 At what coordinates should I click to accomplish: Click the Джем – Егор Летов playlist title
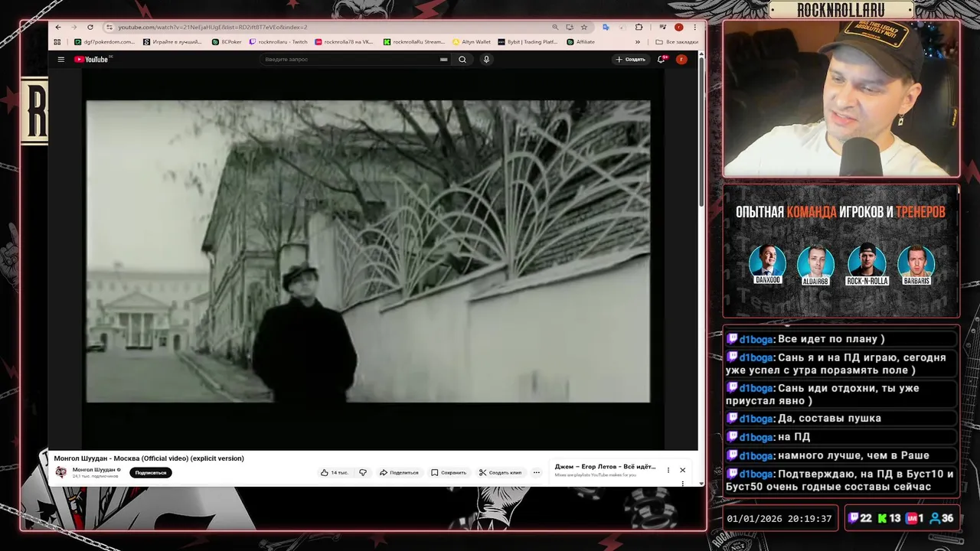(605, 466)
